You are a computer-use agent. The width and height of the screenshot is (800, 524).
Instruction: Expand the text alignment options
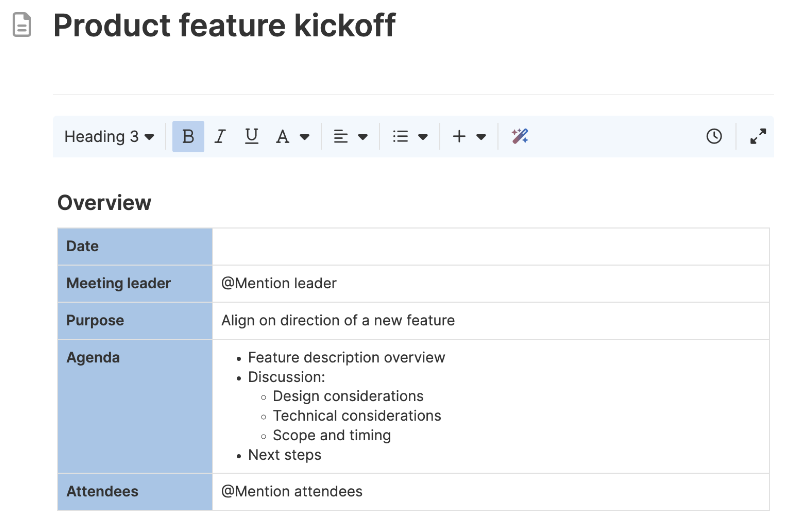coord(363,137)
